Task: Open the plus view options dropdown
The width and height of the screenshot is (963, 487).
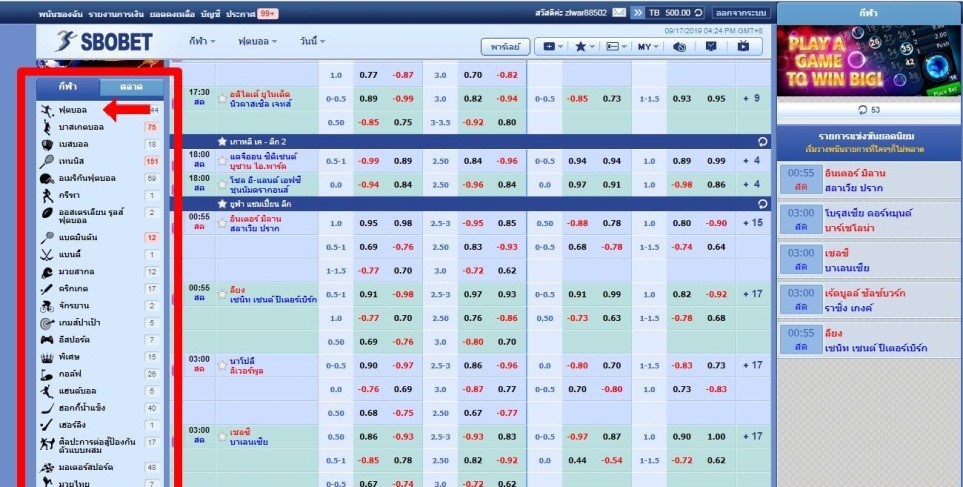Action: (553, 47)
